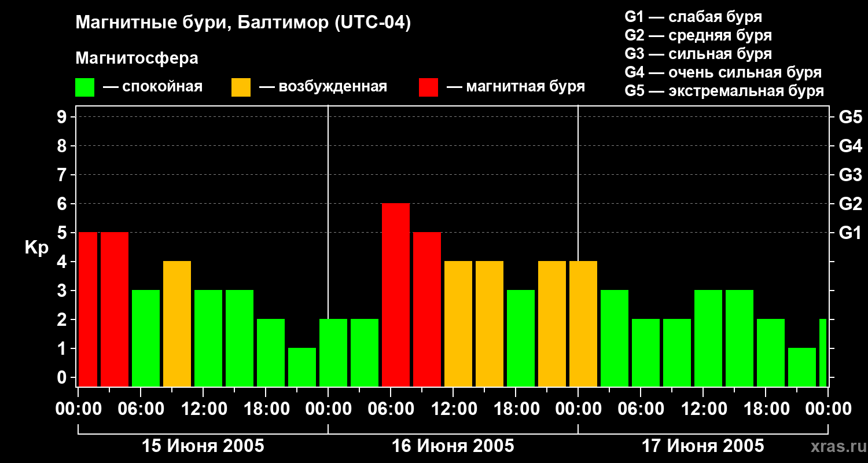
Task: Click the '15 Июня 2005' date label
Action: (x=203, y=446)
